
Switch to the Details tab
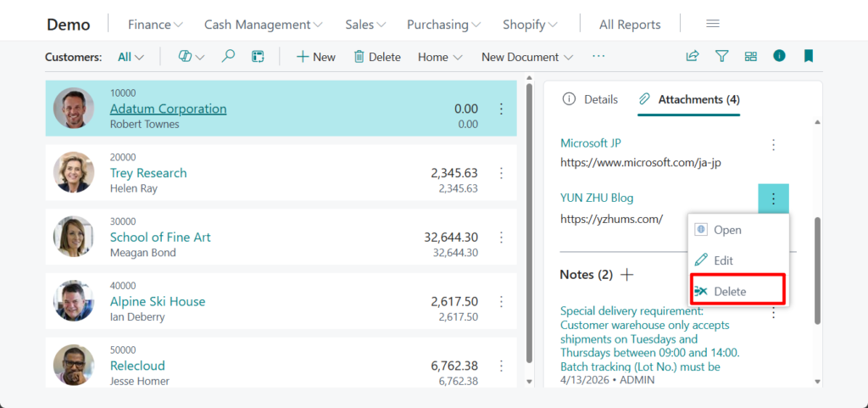[x=591, y=99]
